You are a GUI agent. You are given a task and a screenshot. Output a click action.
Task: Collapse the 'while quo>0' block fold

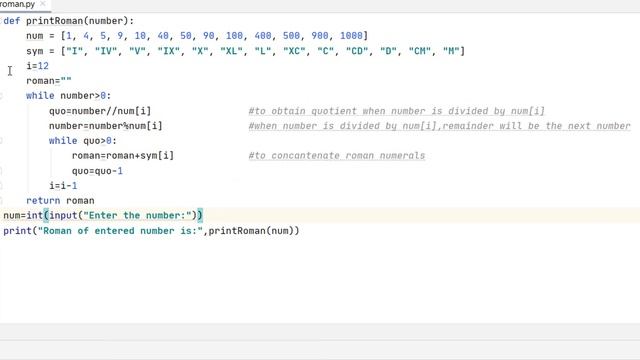coord(1,141)
